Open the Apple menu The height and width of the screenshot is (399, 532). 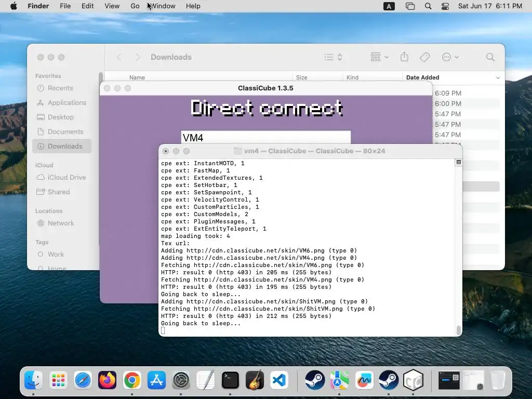tap(14, 6)
